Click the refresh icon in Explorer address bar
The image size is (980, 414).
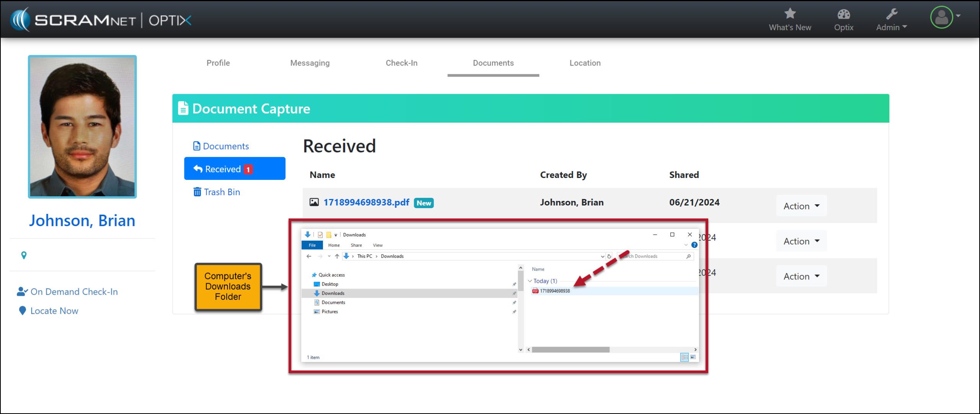(609, 256)
